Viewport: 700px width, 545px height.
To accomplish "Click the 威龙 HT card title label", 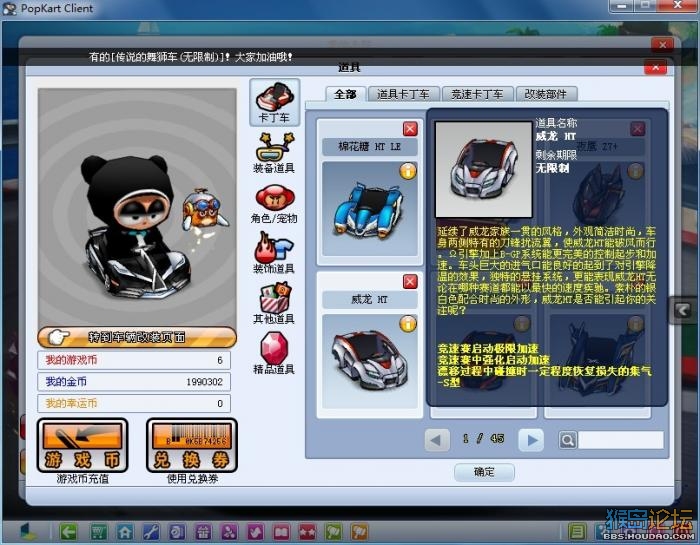I will point(370,299).
